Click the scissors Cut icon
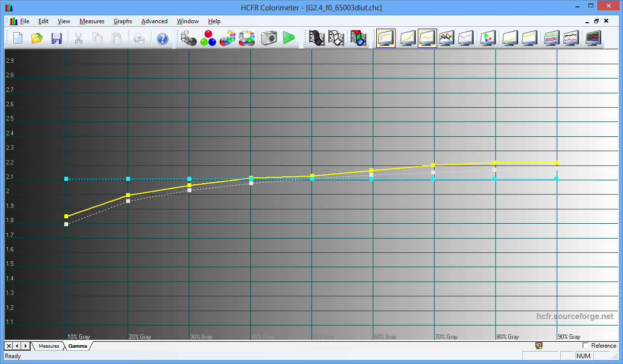 [78, 38]
